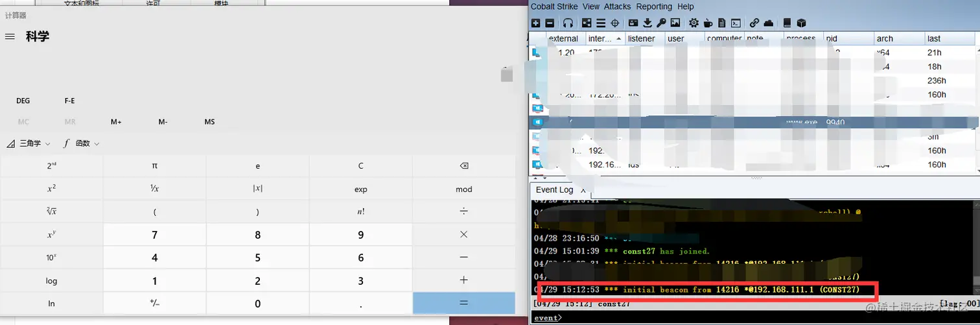Click the +/- sign change button
Viewport: 980px width, 325px height.
point(155,303)
